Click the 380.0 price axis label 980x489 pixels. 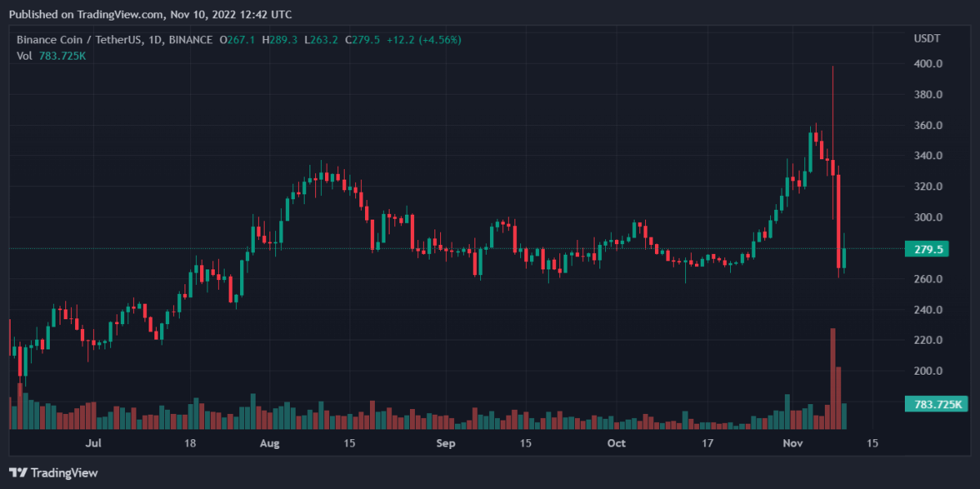pyautogui.click(x=929, y=95)
